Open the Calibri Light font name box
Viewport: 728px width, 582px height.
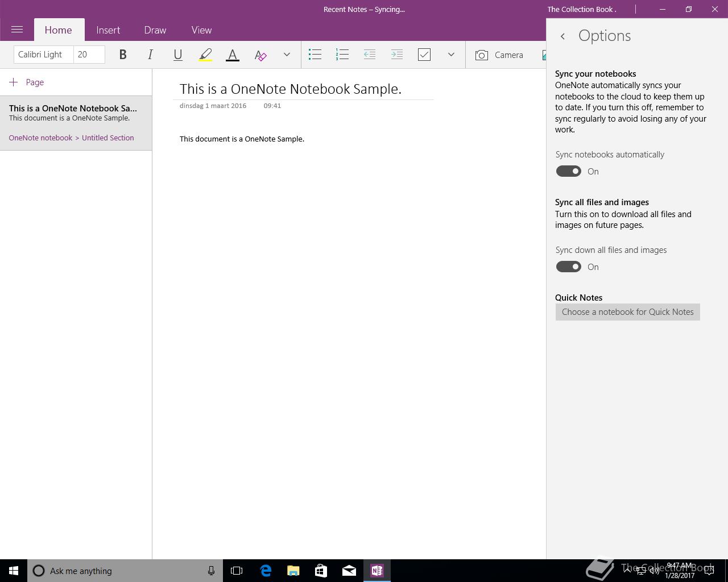pyautogui.click(x=44, y=55)
